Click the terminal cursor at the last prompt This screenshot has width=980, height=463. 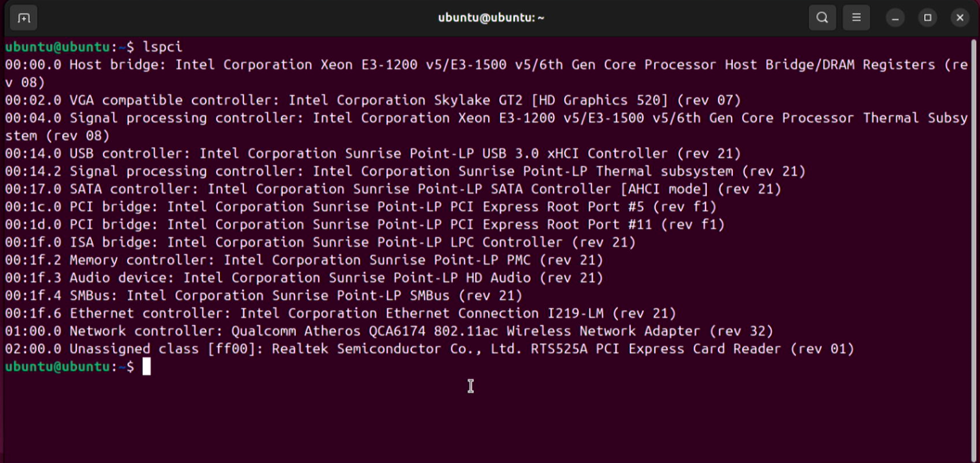pyautogui.click(x=147, y=367)
